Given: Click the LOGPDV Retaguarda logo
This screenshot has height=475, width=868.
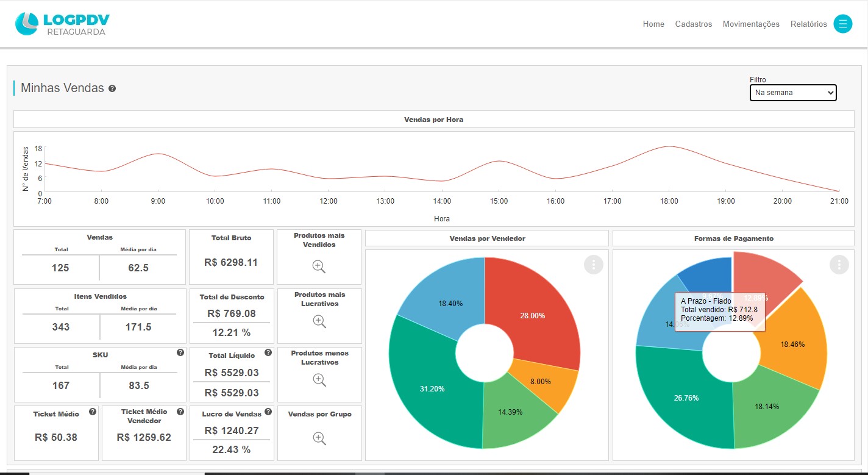Looking at the screenshot, I should point(62,24).
